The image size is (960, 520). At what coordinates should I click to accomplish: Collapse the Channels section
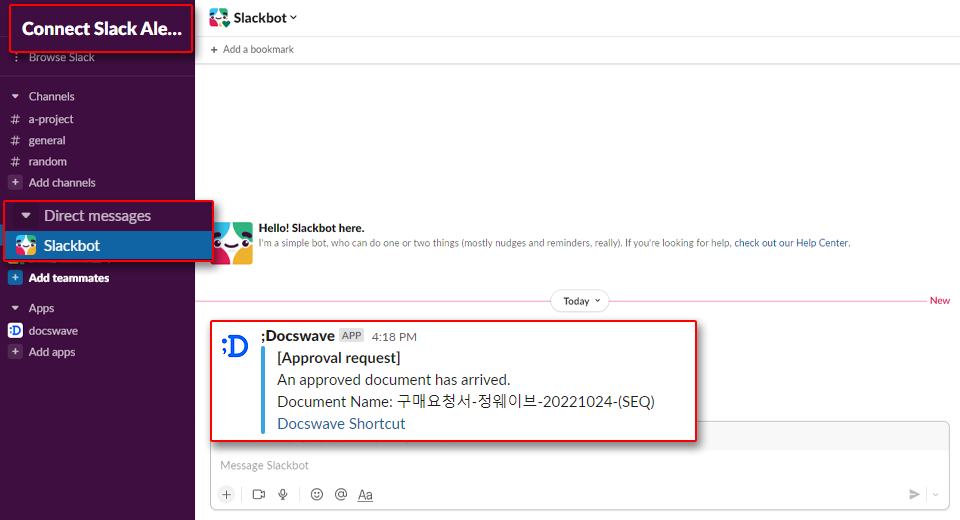pyautogui.click(x=15, y=97)
